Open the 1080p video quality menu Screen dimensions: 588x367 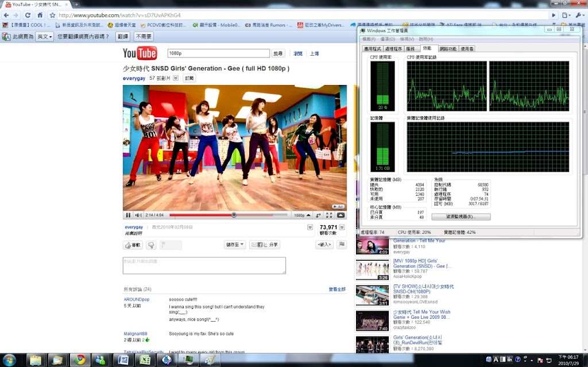click(x=302, y=215)
